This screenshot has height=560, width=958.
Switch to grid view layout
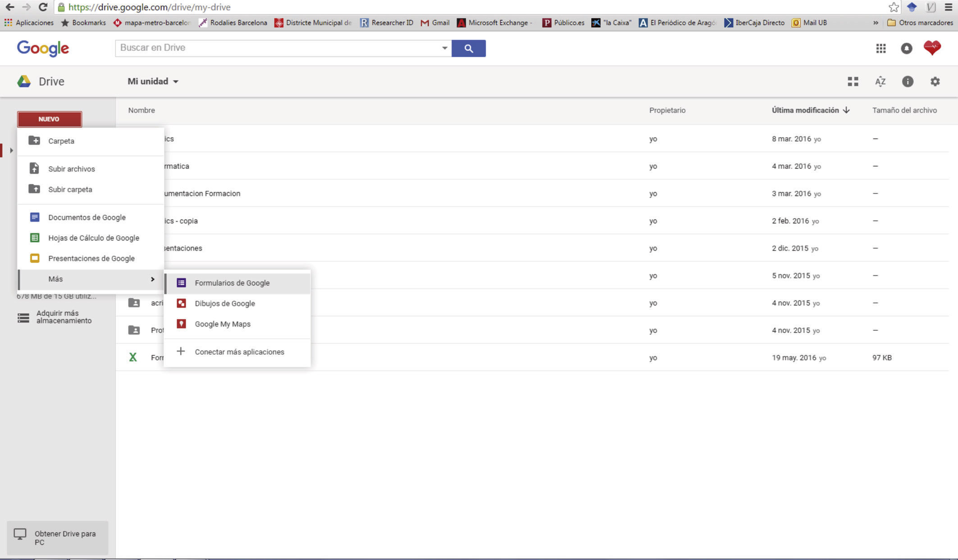pyautogui.click(x=853, y=82)
